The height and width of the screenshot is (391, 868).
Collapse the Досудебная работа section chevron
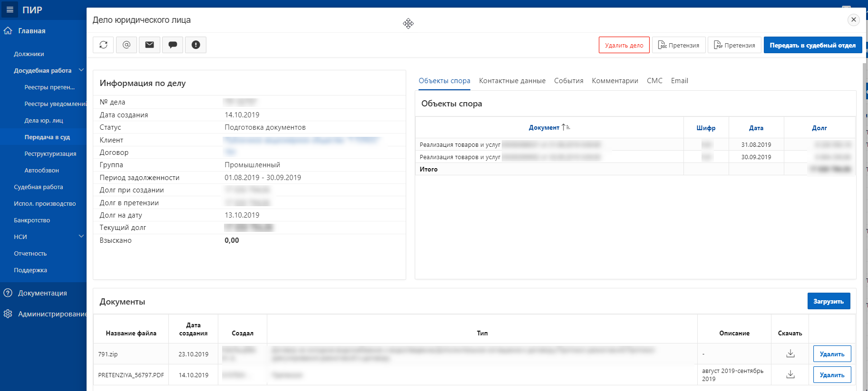(81, 70)
